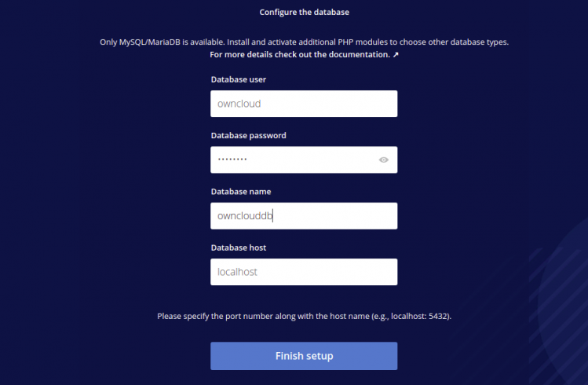Show the database password with eye icon
This screenshot has width=588, height=385.
pos(383,159)
